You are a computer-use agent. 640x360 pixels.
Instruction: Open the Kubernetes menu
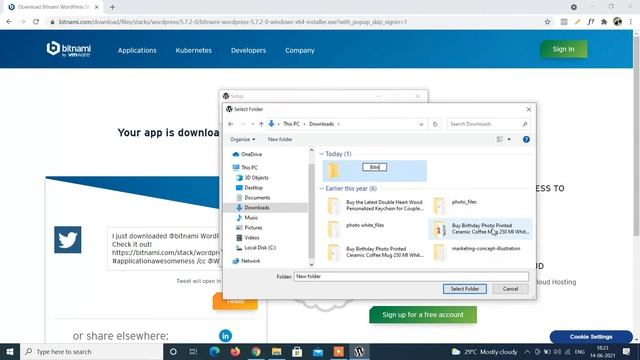pyautogui.click(x=193, y=51)
